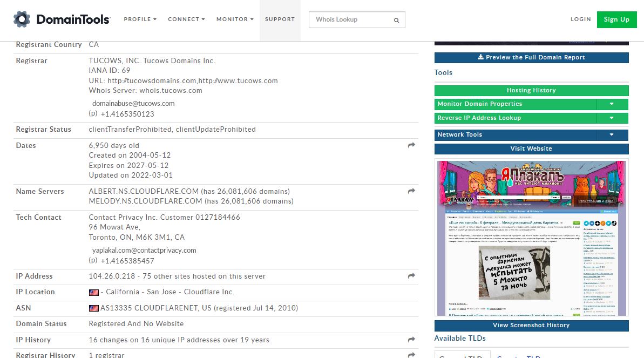Click View Screenshot History button

point(532,326)
